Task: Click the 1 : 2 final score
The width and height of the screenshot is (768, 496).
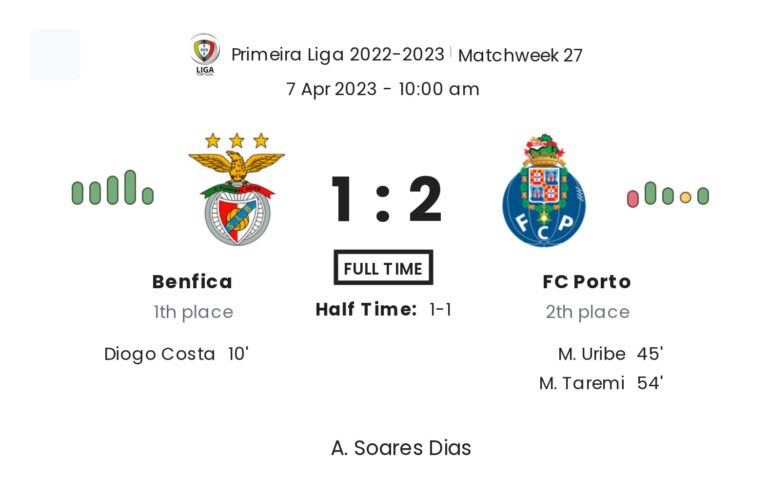Action: [x=385, y=199]
